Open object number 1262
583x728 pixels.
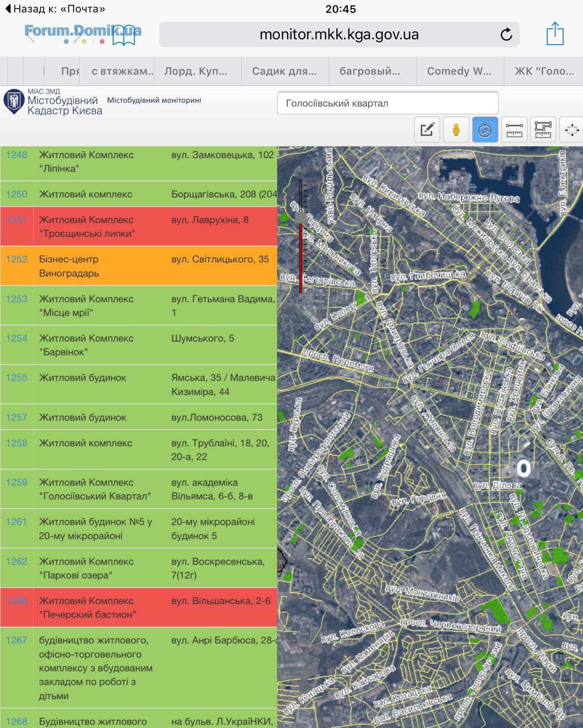click(x=16, y=561)
